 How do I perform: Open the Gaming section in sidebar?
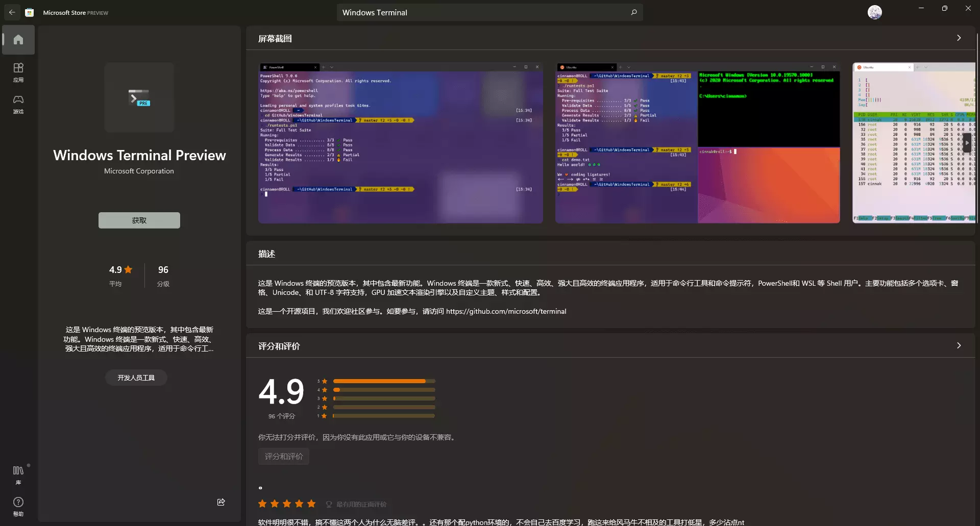tap(18, 104)
